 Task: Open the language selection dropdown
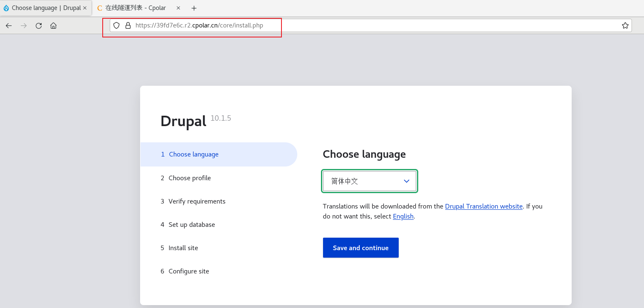click(369, 181)
